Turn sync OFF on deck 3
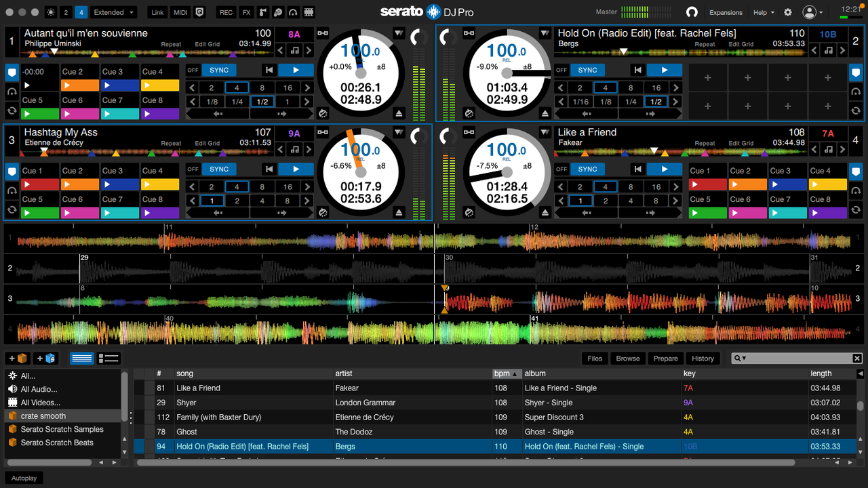 click(193, 169)
